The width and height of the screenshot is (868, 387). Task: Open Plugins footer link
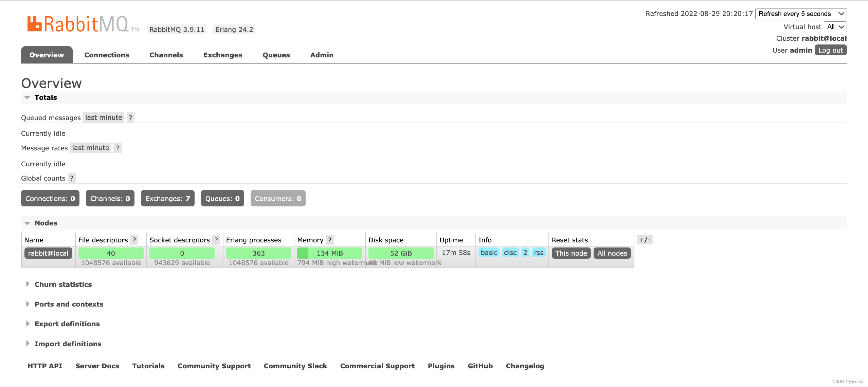[x=441, y=366]
